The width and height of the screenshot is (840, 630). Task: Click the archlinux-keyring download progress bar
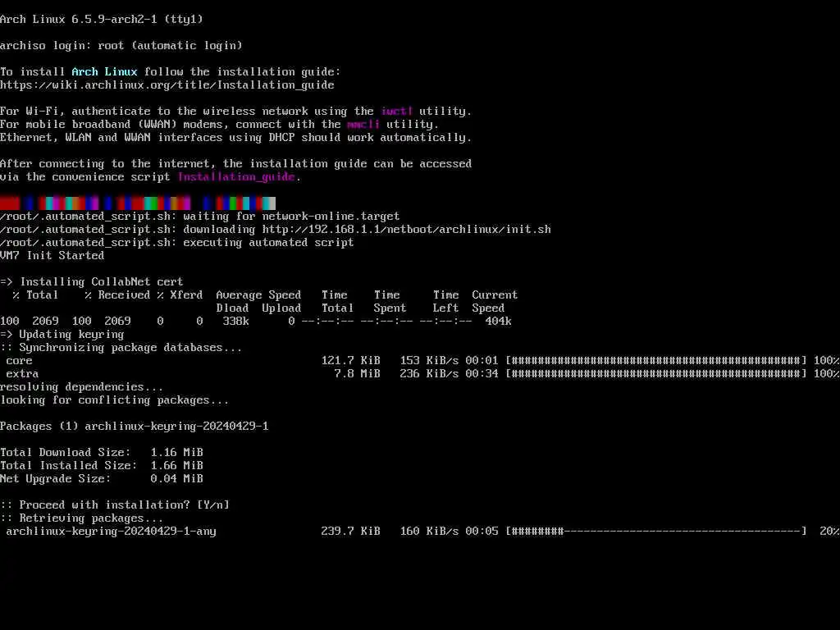[656, 532]
